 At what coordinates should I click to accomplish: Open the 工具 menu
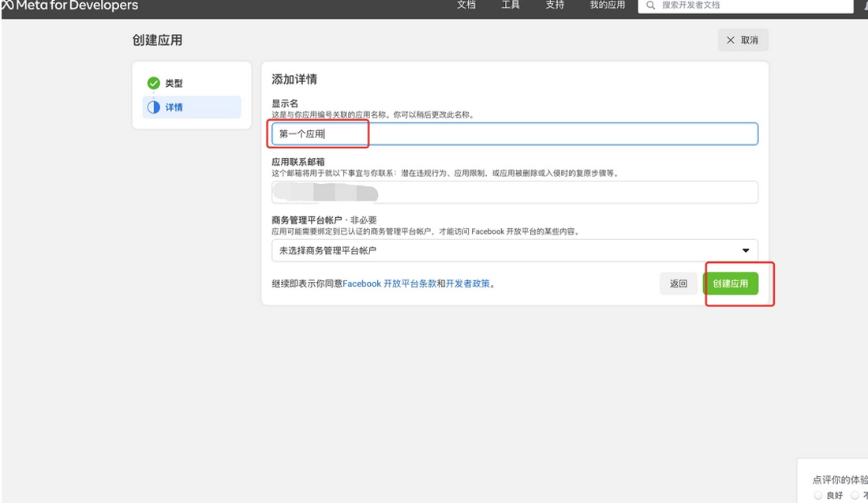click(x=511, y=6)
